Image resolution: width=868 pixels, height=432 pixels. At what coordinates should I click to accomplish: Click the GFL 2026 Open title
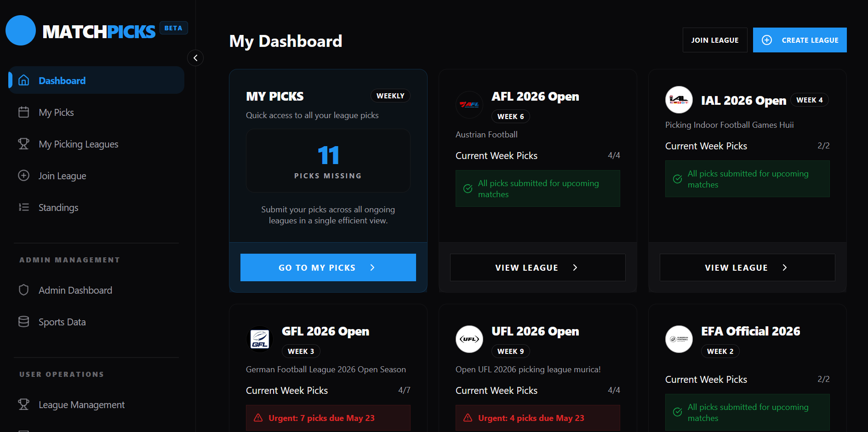[x=325, y=331]
